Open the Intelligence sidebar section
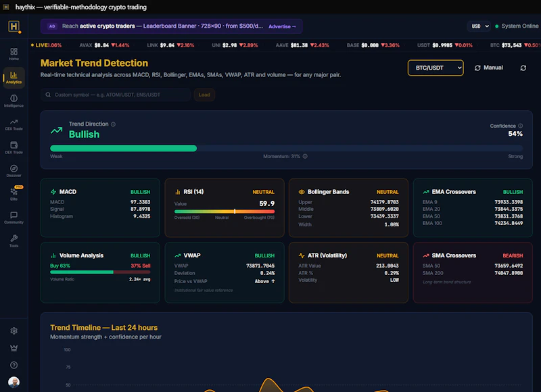Viewport: 541px width, 392px height. (x=14, y=101)
